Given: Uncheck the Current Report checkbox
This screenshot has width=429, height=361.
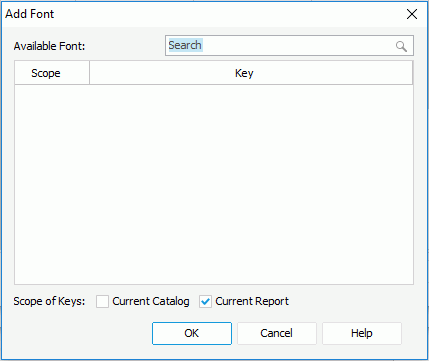Looking at the screenshot, I should [x=205, y=302].
